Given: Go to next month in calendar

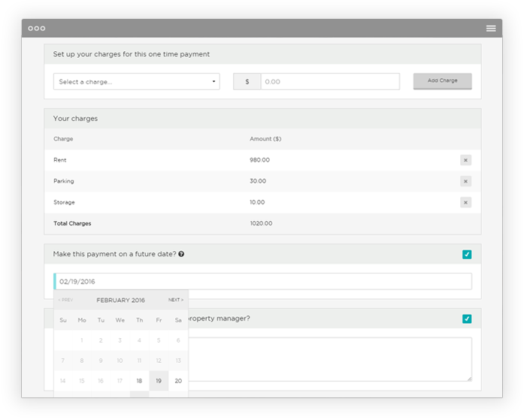Looking at the screenshot, I should tap(176, 300).
